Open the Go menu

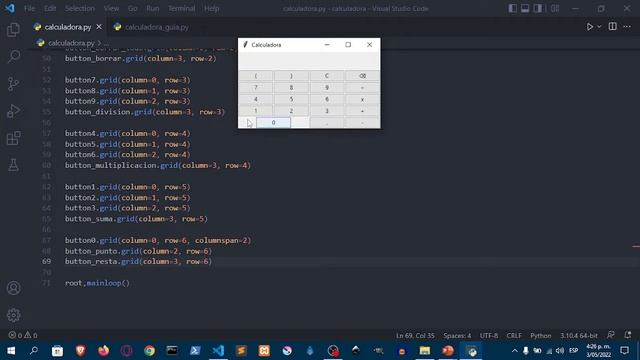tap(133, 8)
